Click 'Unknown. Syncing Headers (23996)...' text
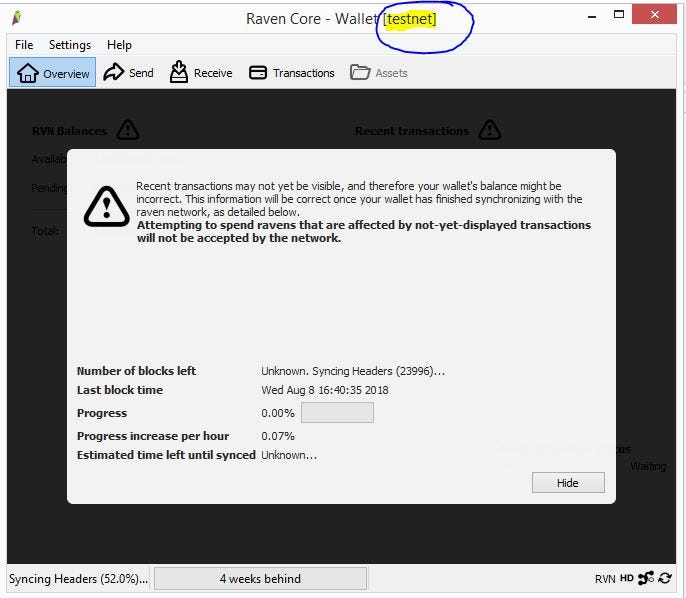This screenshot has height=598, width=686. click(x=353, y=371)
